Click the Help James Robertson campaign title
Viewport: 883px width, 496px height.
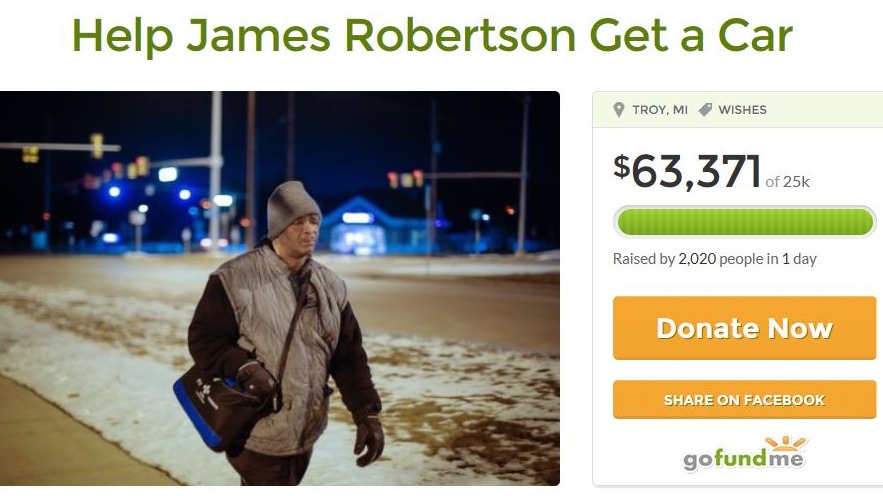pyautogui.click(x=432, y=35)
